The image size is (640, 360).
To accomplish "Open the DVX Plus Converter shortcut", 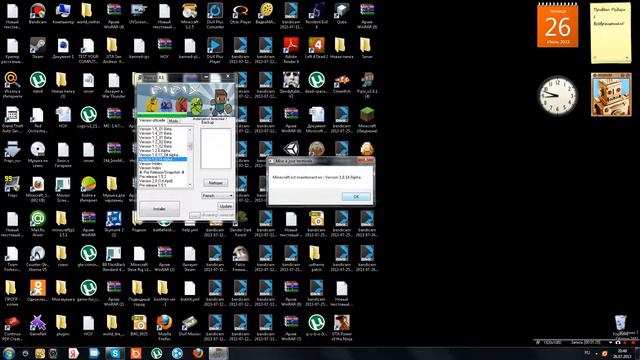I will click(215, 16).
